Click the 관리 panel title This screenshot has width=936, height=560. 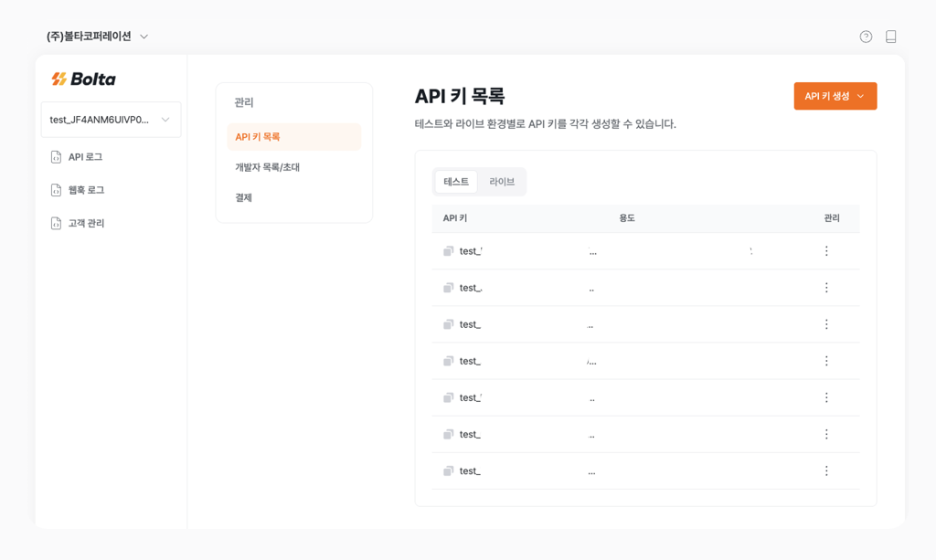click(243, 102)
